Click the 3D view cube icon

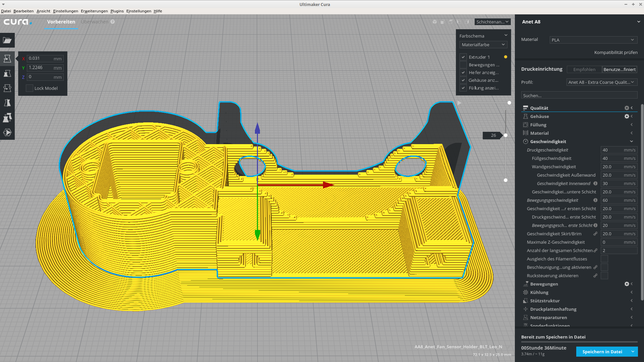pyautogui.click(x=435, y=22)
